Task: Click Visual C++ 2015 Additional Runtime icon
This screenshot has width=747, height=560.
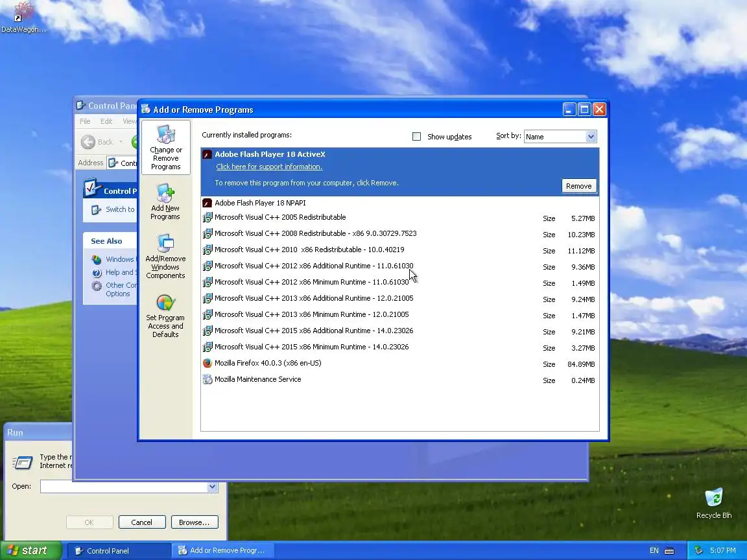Action: tap(207, 331)
